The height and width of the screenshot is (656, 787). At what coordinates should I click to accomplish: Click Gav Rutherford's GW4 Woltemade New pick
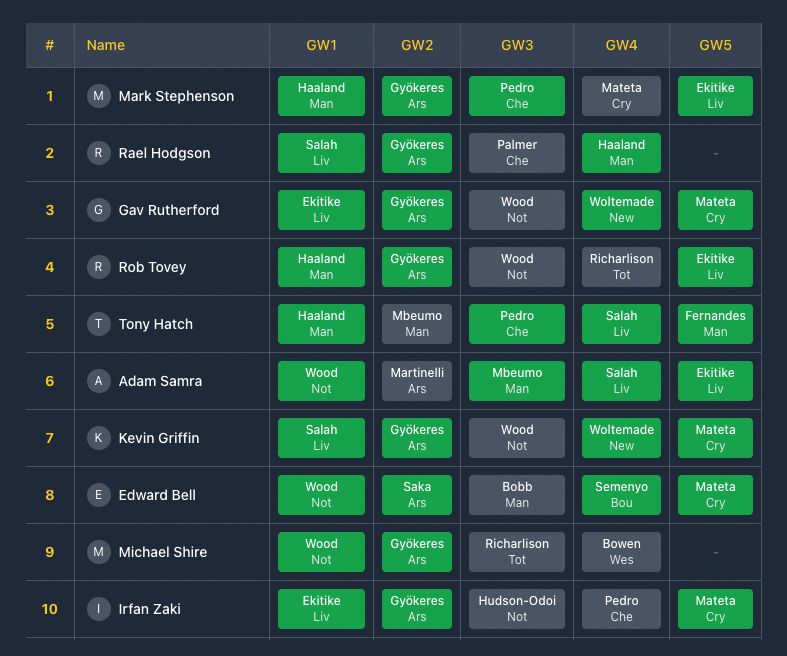[621, 210]
